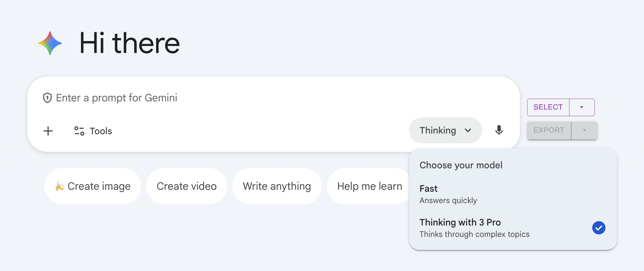Click the banana icon on Create image
This screenshot has height=271, width=644.
click(x=60, y=186)
